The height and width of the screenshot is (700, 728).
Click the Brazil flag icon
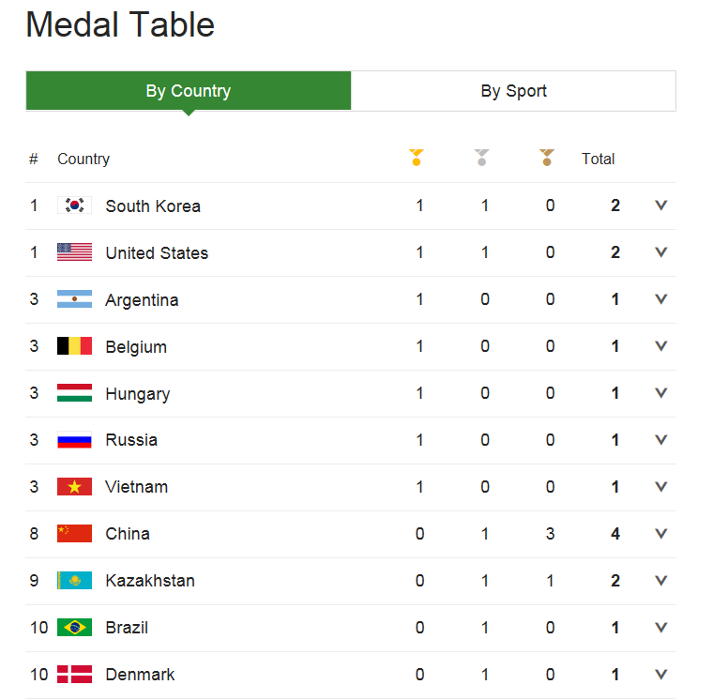click(x=74, y=628)
